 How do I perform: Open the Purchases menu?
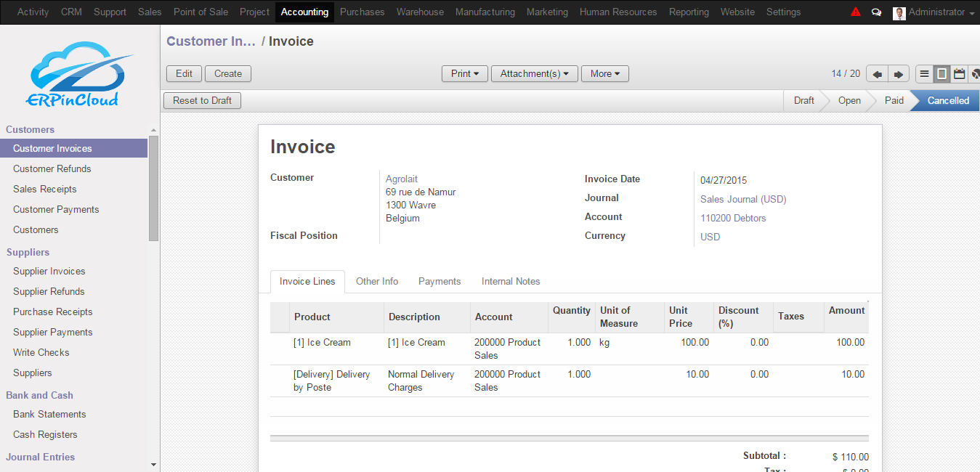(x=362, y=12)
